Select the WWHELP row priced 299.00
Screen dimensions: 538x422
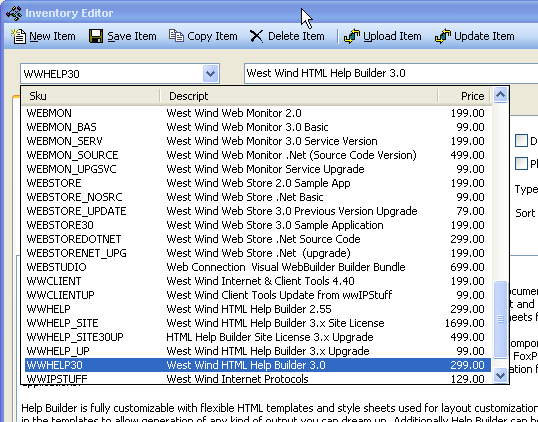(258, 309)
